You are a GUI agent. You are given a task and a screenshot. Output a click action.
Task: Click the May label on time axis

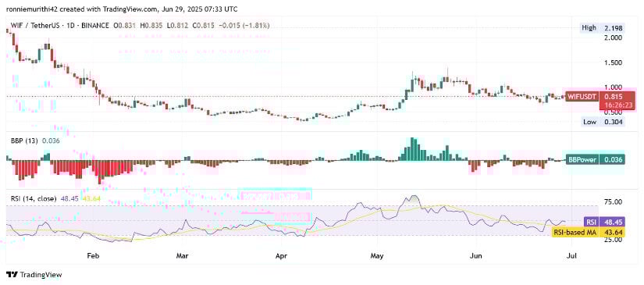click(376, 256)
